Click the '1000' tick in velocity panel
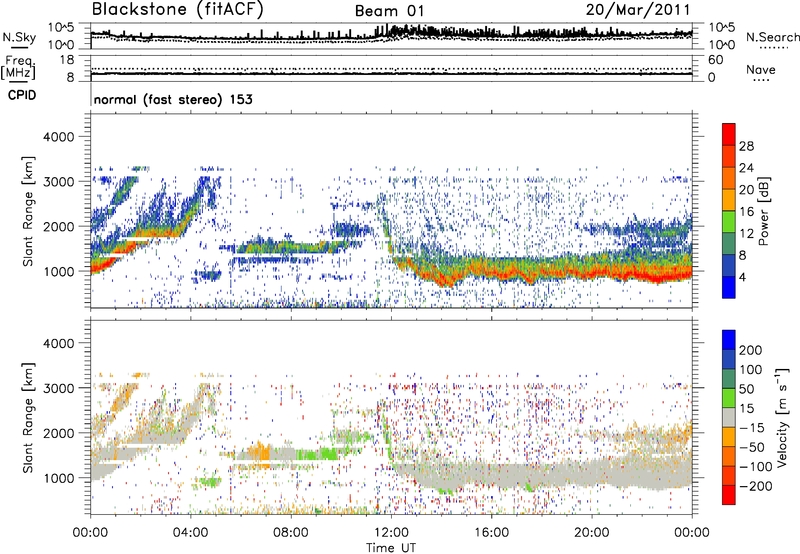The image size is (800, 554). pyautogui.click(x=59, y=478)
